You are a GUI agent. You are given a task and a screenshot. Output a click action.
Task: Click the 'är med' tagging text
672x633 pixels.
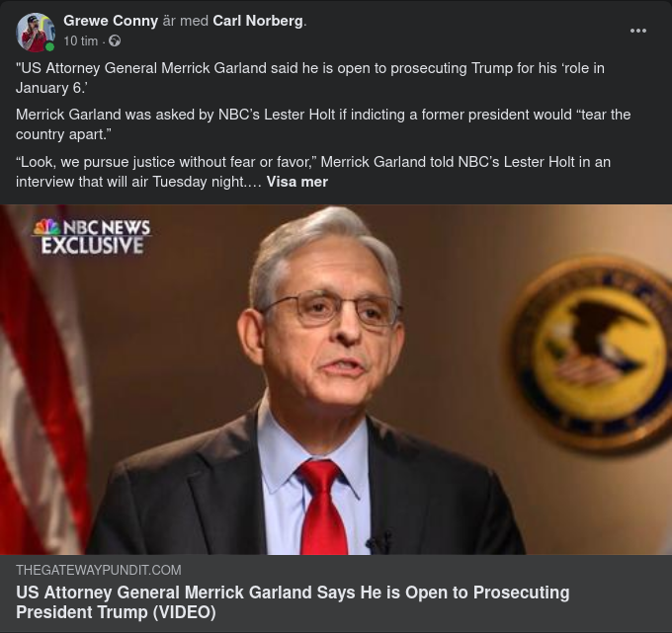185,21
